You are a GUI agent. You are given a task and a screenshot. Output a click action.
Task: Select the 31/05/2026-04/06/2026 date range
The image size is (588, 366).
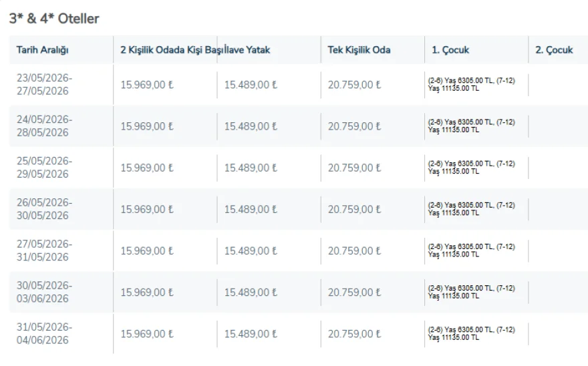click(x=45, y=333)
